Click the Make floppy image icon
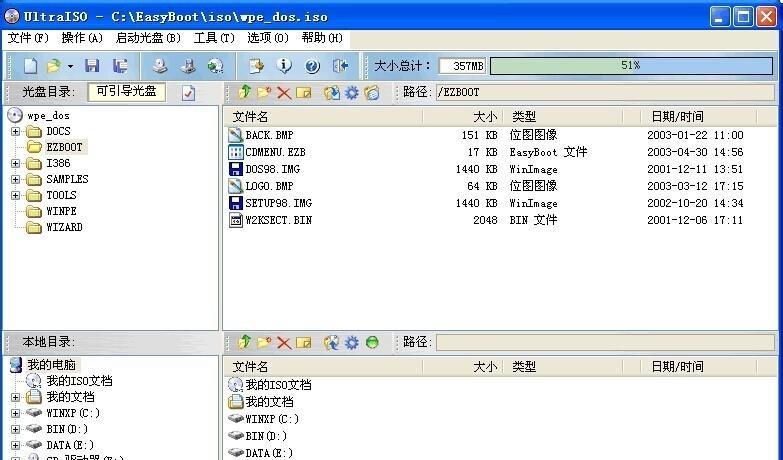The height and width of the screenshot is (460, 783). coord(188,65)
